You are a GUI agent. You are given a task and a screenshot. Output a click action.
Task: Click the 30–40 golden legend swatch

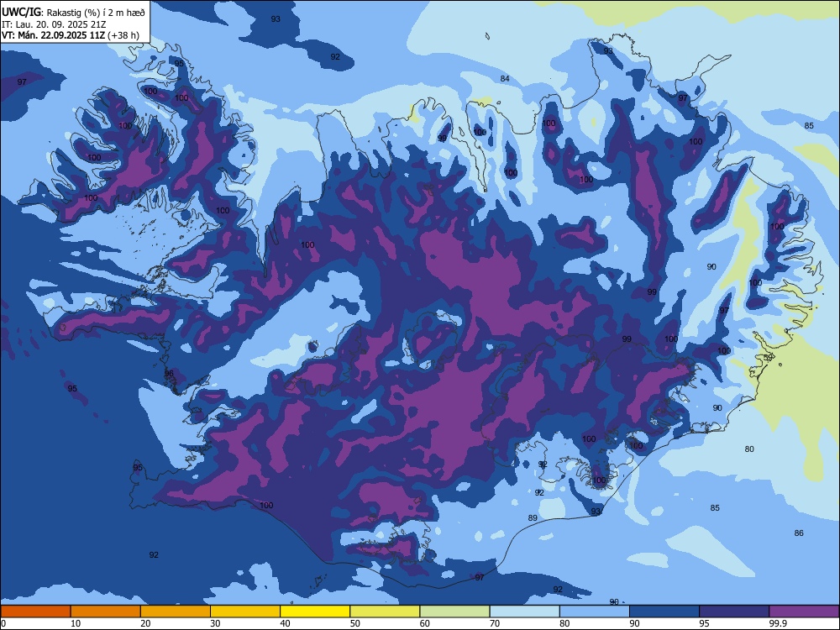pyautogui.click(x=245, y=612)
